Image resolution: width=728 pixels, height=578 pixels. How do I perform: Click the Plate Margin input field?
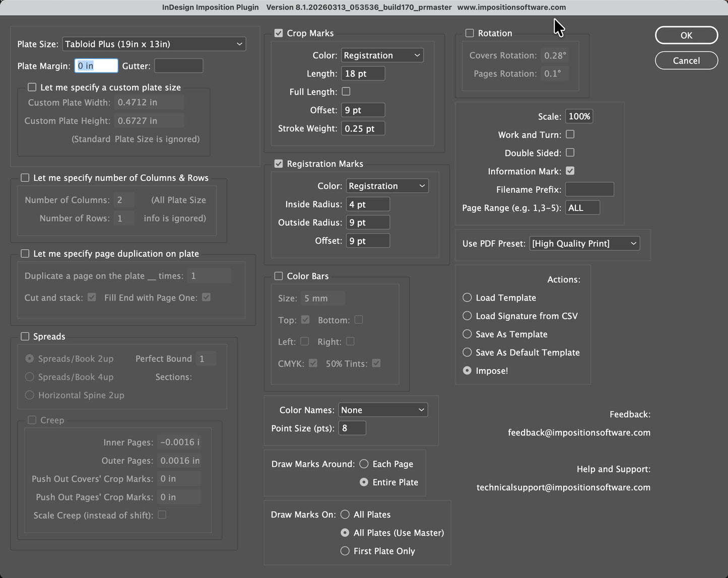[96, 66]
